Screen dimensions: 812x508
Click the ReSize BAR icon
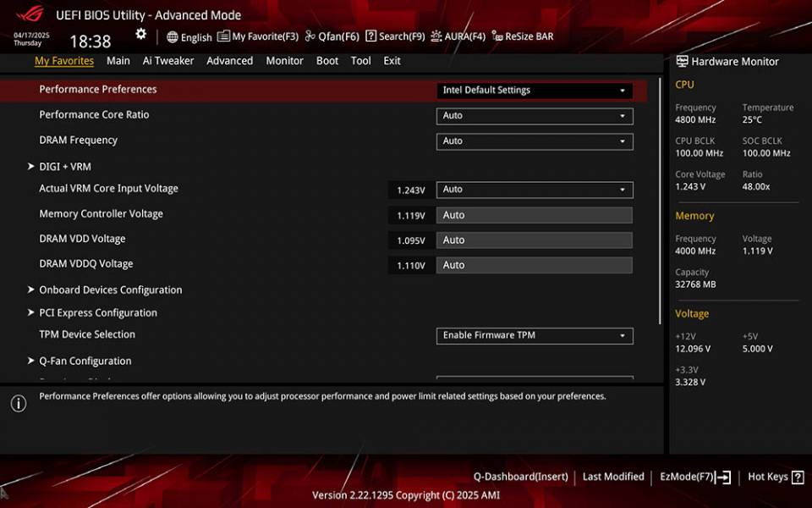(x=497, y=36)
